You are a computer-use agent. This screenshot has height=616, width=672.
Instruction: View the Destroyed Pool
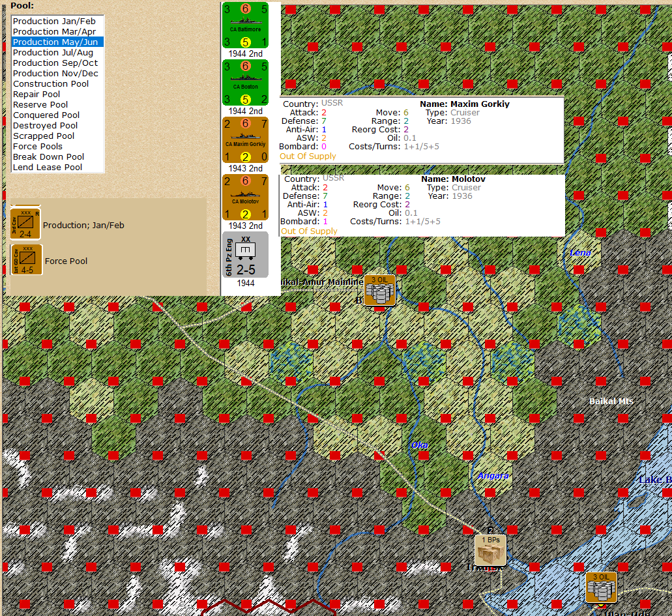tap(57, 126)
